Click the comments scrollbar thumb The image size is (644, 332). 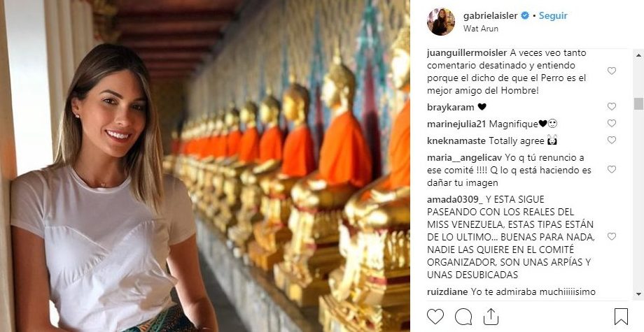[x=638, y=103]
